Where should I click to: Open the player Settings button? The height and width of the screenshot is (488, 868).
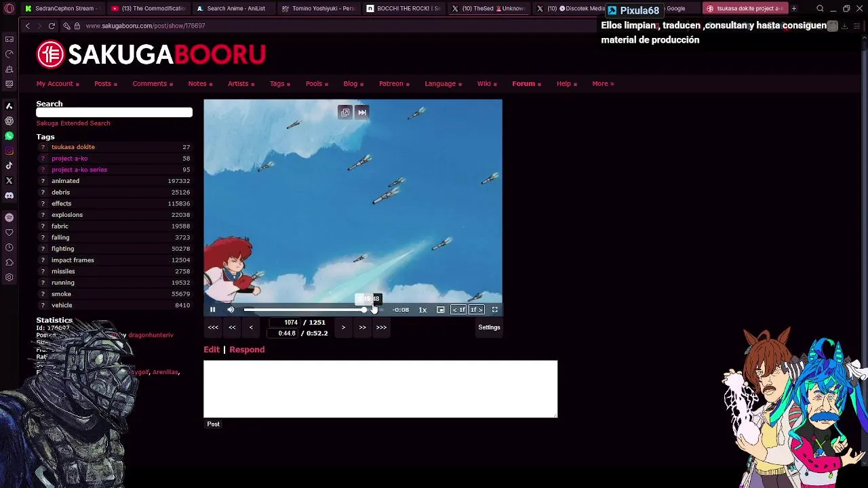click(x=489, y=327)
